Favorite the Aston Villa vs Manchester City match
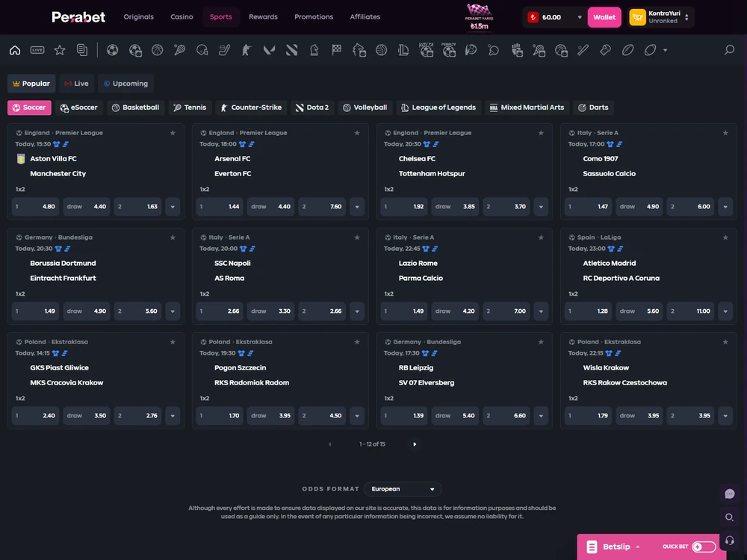 pos(173,133)
